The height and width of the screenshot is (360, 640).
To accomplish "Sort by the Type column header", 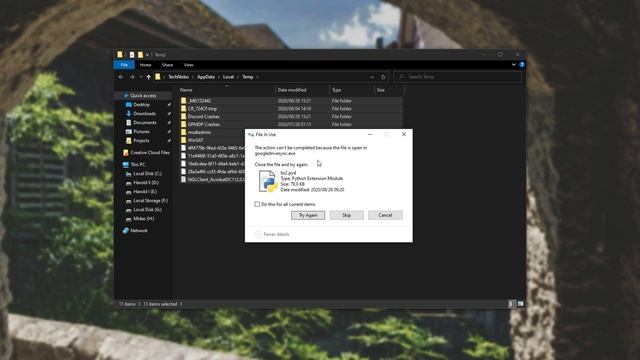I will [x=351, y=90].
